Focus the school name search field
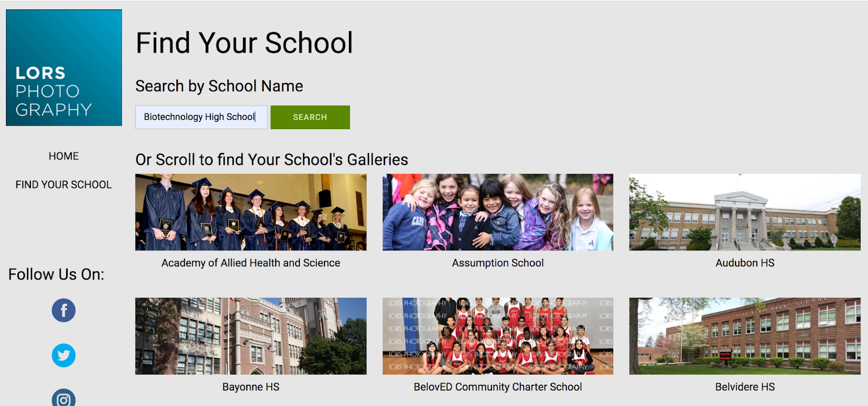 point(201,117)
